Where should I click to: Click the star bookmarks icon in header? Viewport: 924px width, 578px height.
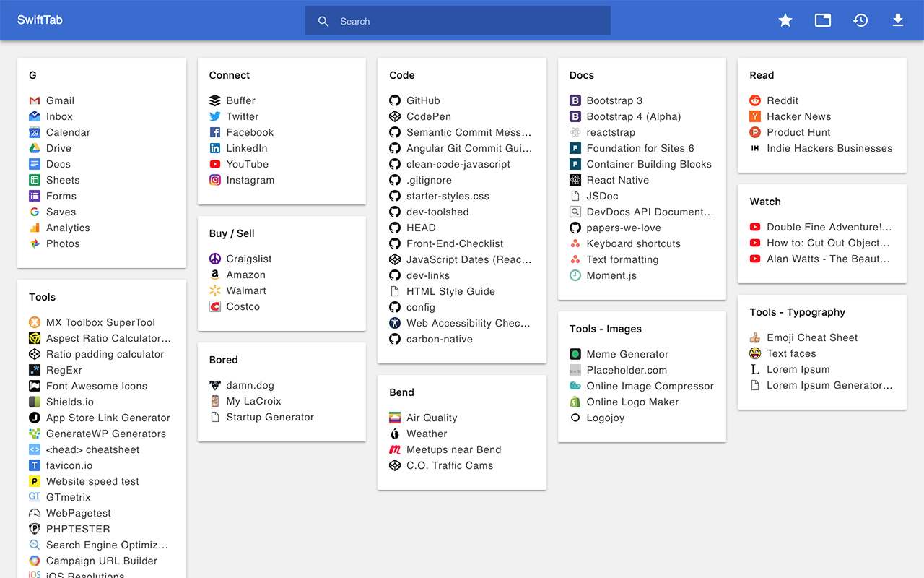pyautogui.click(x=785, y=20)
